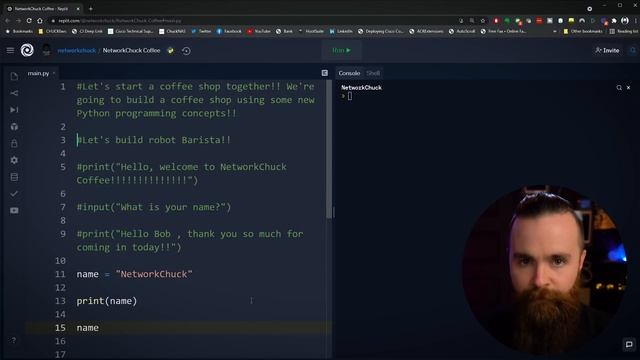Bookmark this page with star icon

(x=482, y=20)
